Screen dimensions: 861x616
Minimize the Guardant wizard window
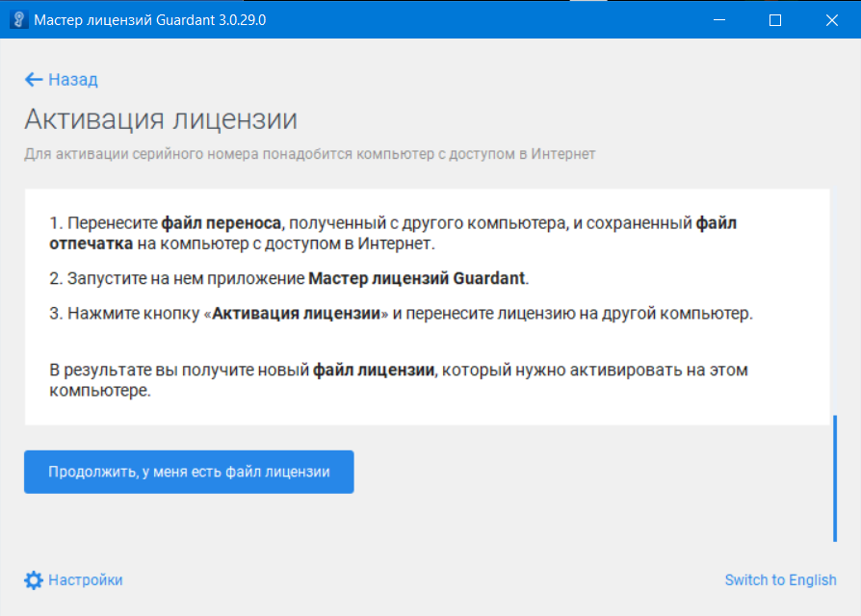pos(717,19)
